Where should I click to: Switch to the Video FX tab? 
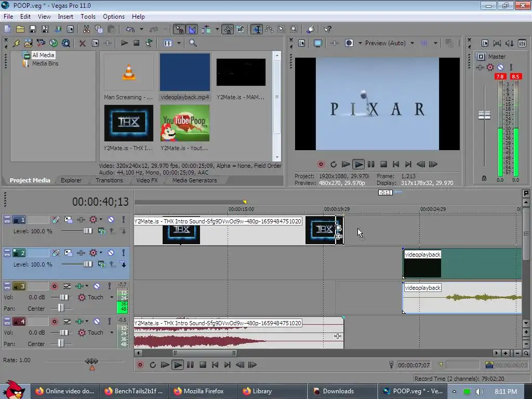(x=147, y=180)
